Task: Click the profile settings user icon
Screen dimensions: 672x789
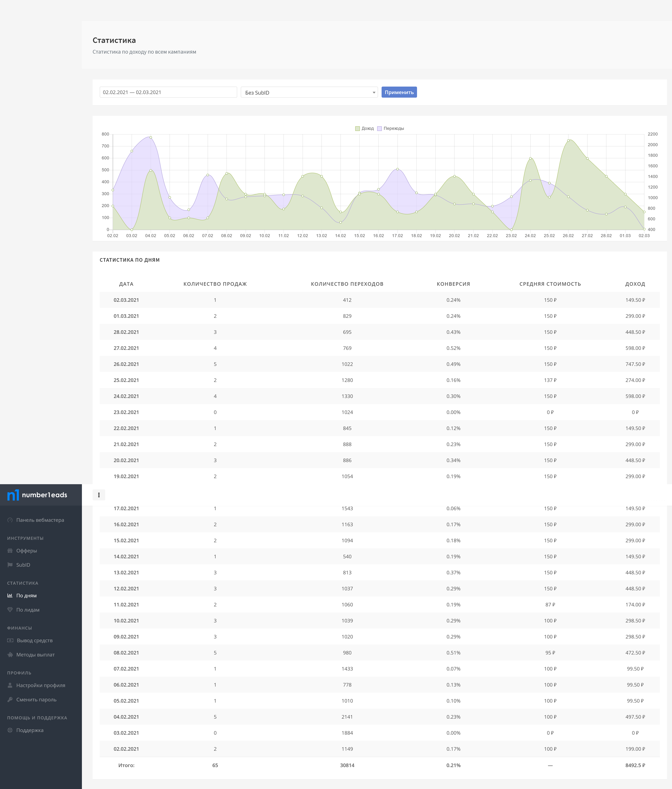Action: click(10, 685)
